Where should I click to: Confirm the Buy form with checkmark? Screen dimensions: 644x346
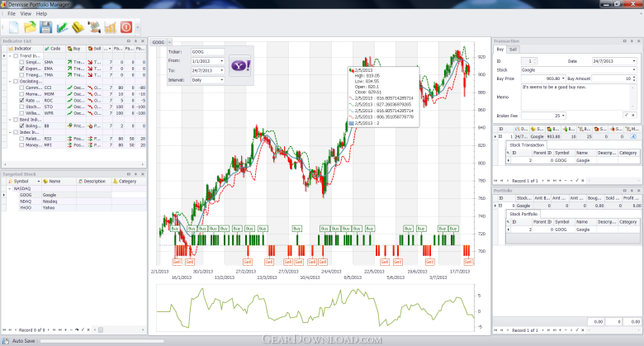[x=627, y=116]
